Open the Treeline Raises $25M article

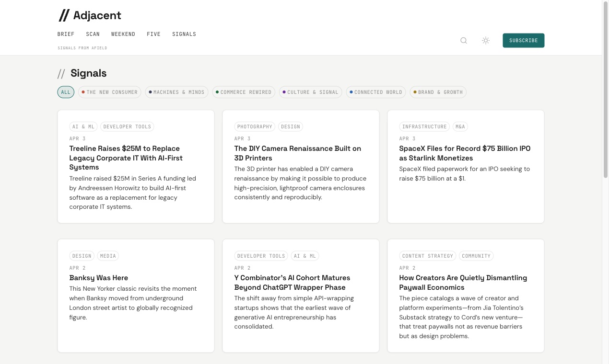[126, 158]
